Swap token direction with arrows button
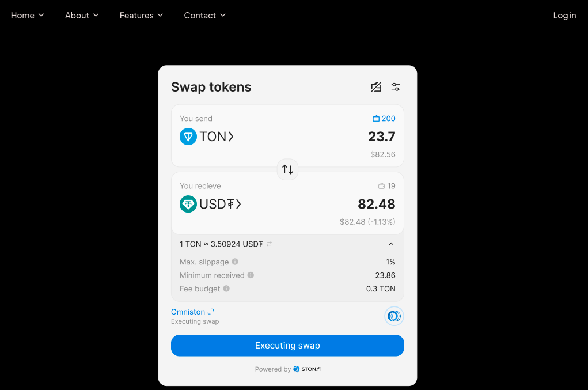The width and height of the screenshot is (588, 390). point(287,169)
